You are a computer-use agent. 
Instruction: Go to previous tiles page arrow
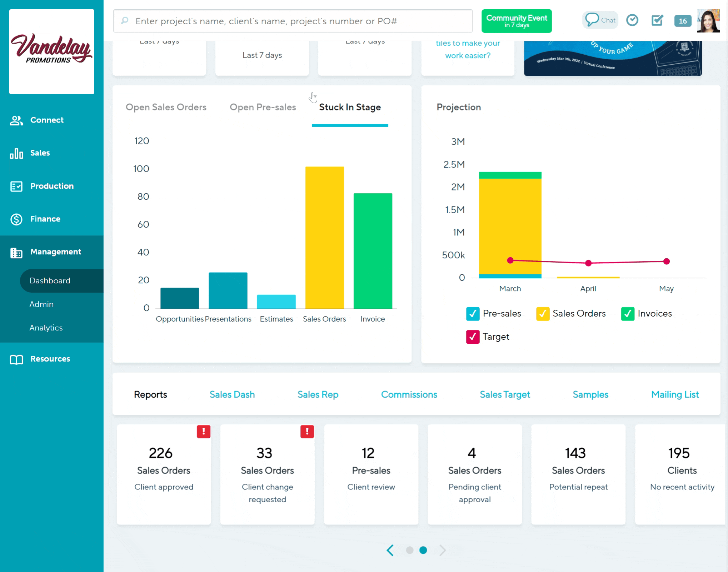click(x=390, y=550)
